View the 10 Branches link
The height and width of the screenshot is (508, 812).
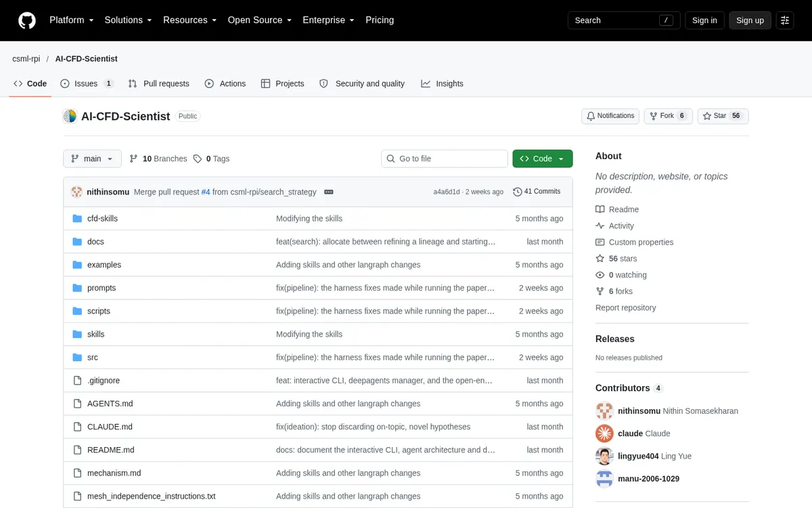[158, 158]
